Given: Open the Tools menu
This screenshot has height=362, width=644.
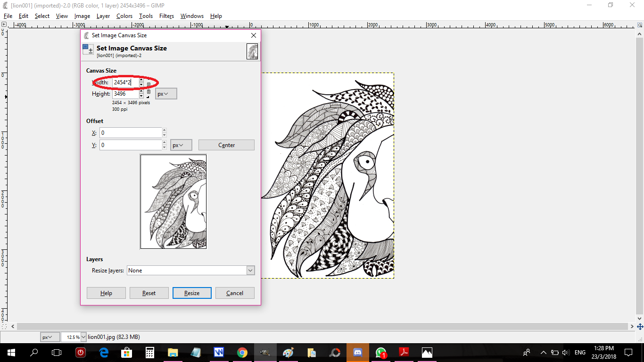Looking at the screenshot, I should pyautogui.click(x=146, y=16).
